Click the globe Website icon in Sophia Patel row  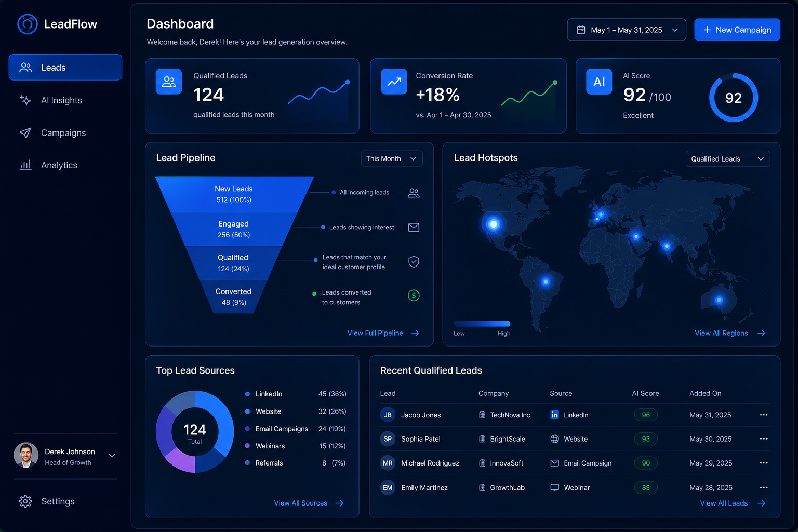coord(554,439)
